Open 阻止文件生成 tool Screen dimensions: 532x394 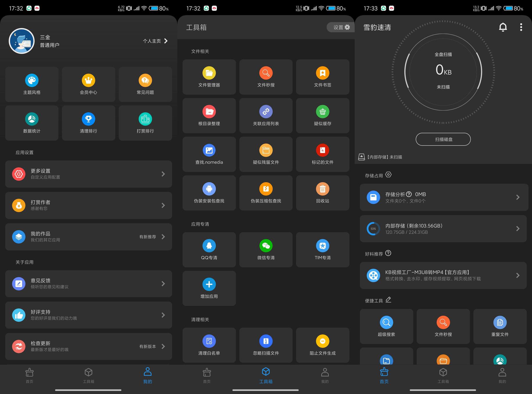(322, 345)
